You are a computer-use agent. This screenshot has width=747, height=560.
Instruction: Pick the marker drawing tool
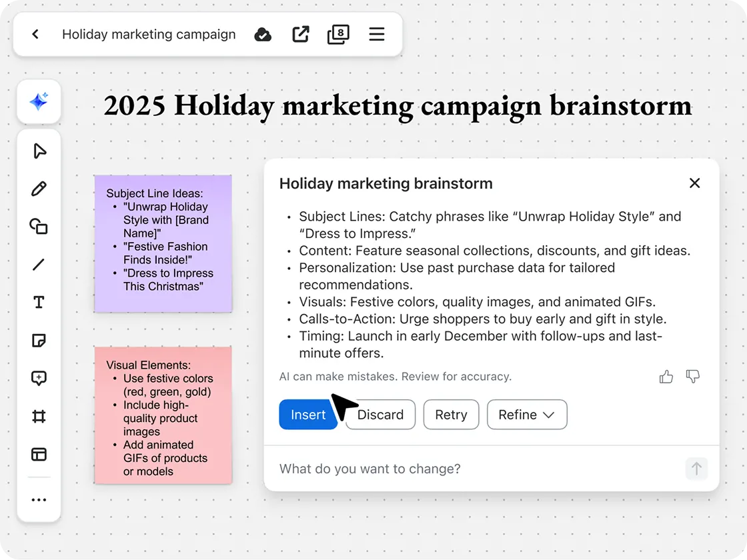pos(39,189)
